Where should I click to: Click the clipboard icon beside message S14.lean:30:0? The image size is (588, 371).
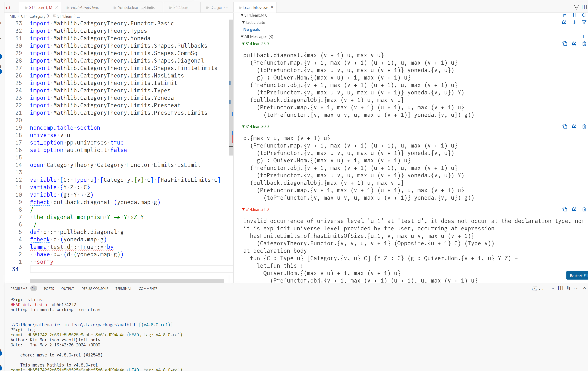[x=584, y=127]
